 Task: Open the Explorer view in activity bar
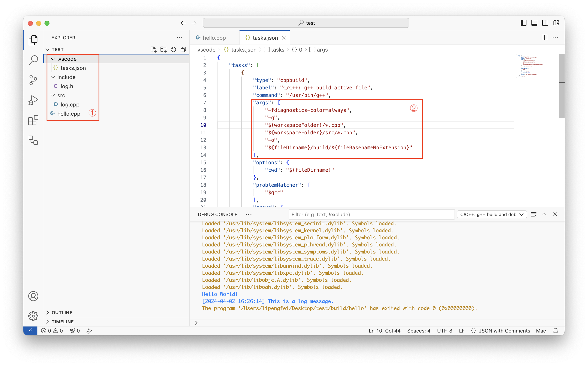(x=33, y=40)
